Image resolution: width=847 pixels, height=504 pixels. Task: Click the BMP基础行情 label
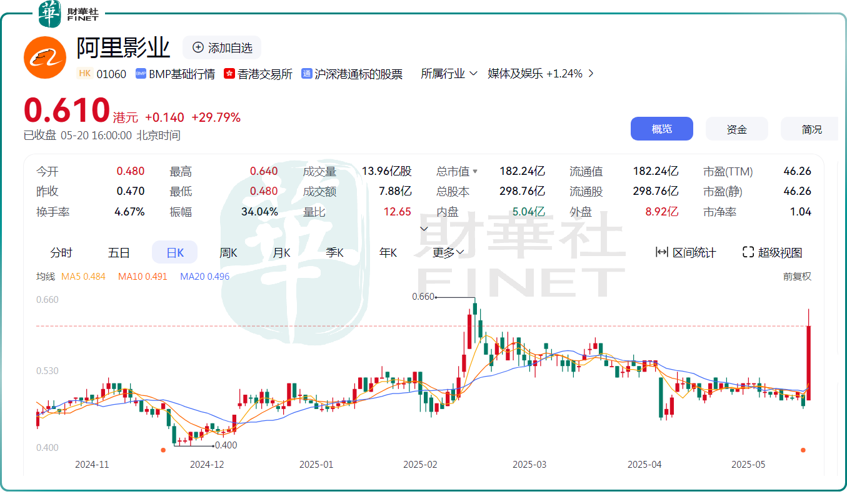click(x=182, y=74)
